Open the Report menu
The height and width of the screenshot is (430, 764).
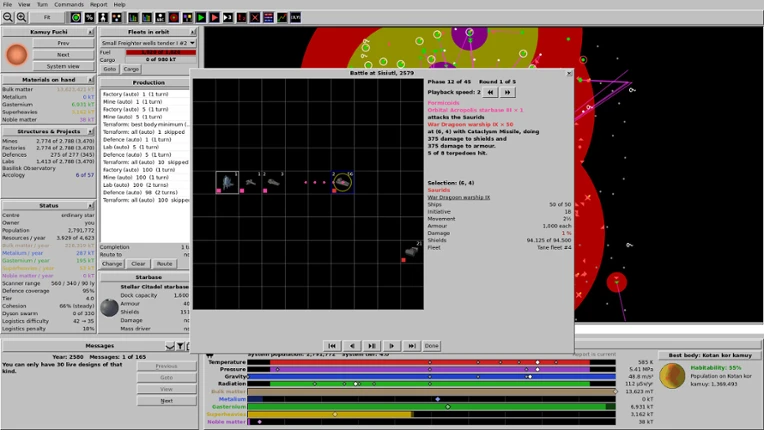point(98,4)
